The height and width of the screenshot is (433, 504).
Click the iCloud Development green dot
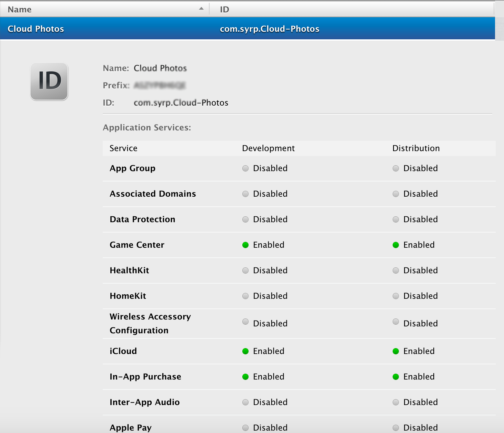point(245,351)
